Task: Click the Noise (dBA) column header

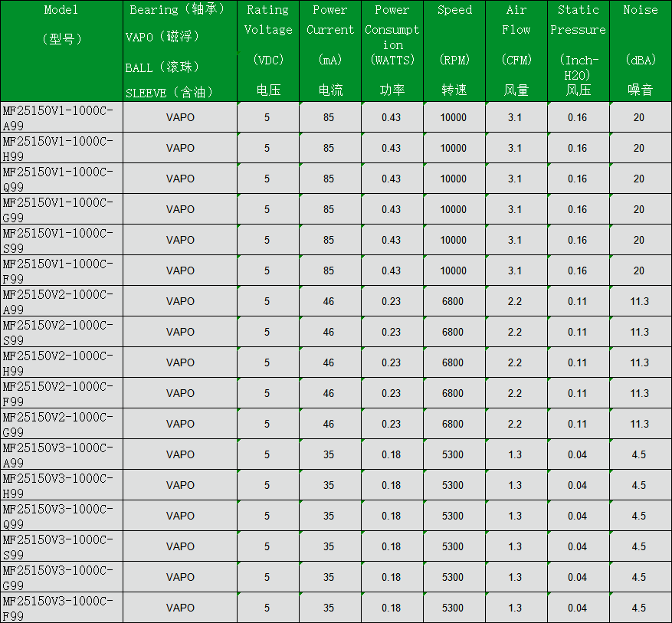Action: [640, 51]
